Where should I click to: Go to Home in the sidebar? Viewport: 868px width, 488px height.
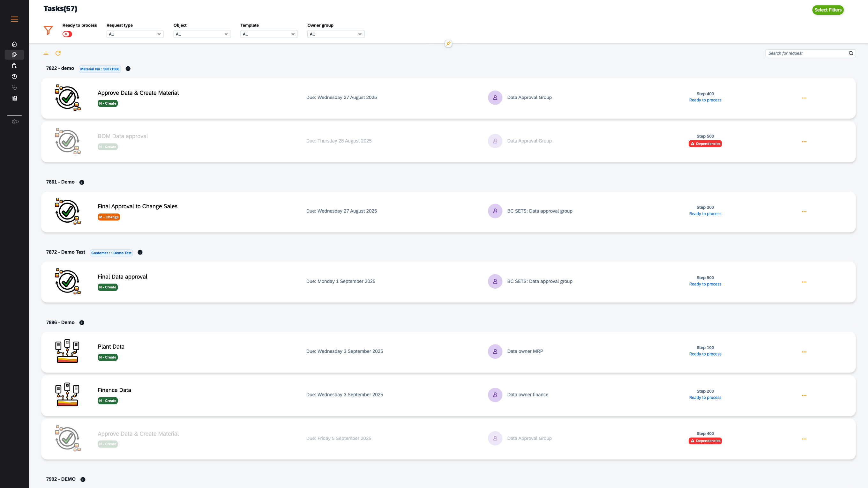[14, 44]
